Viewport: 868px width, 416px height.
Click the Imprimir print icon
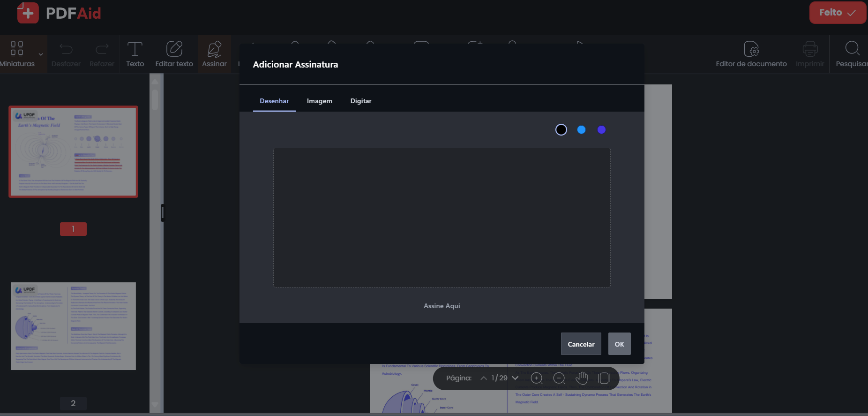pyautogui.click(x=810, y=49)
